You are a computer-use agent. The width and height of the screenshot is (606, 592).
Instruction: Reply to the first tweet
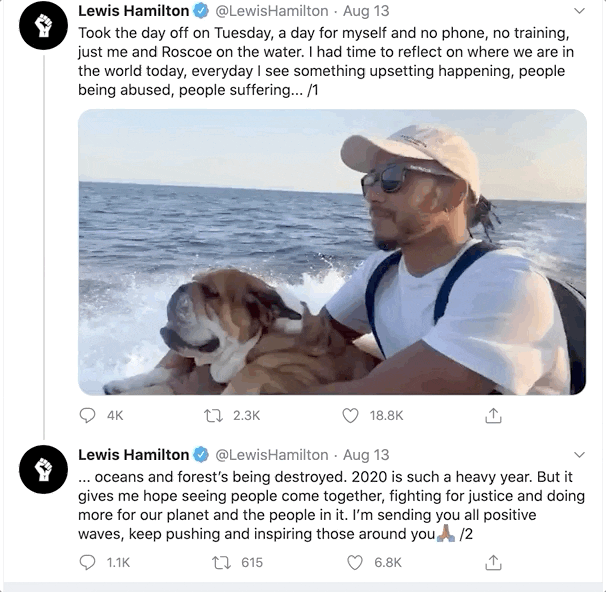click(x=89, y=415)
